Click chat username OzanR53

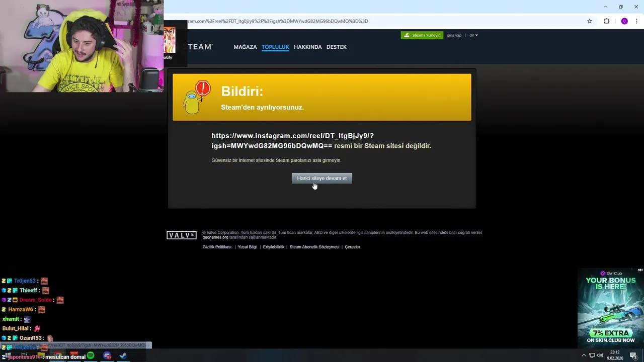(x=31, y=338)
